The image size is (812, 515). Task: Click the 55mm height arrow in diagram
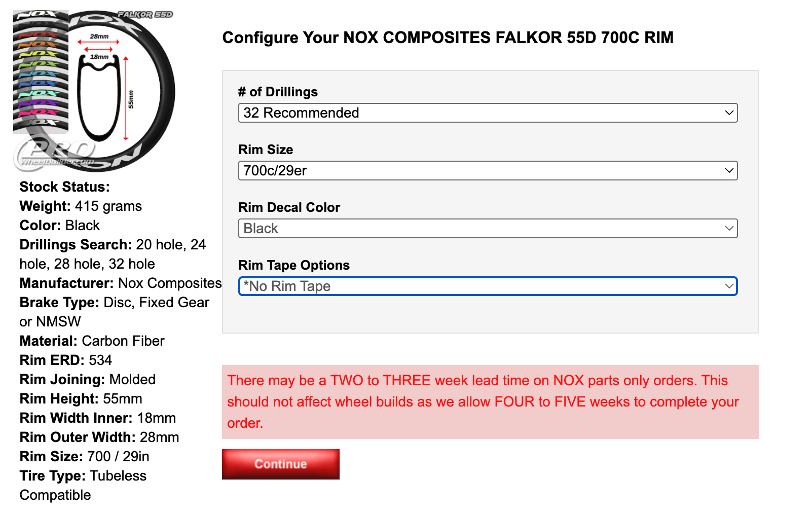click(126, 98)
